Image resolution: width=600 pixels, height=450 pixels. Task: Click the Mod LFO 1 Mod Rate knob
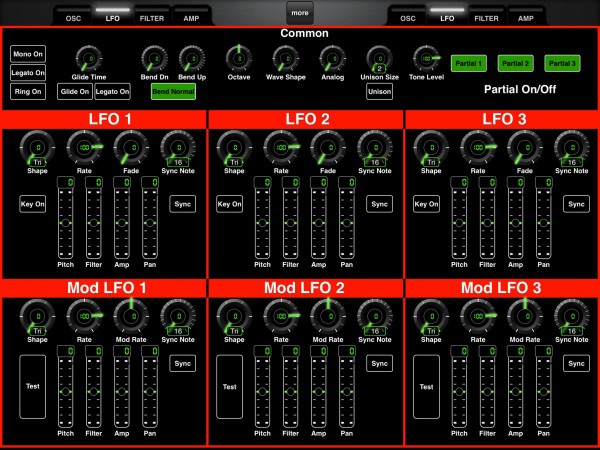point(131,316)
